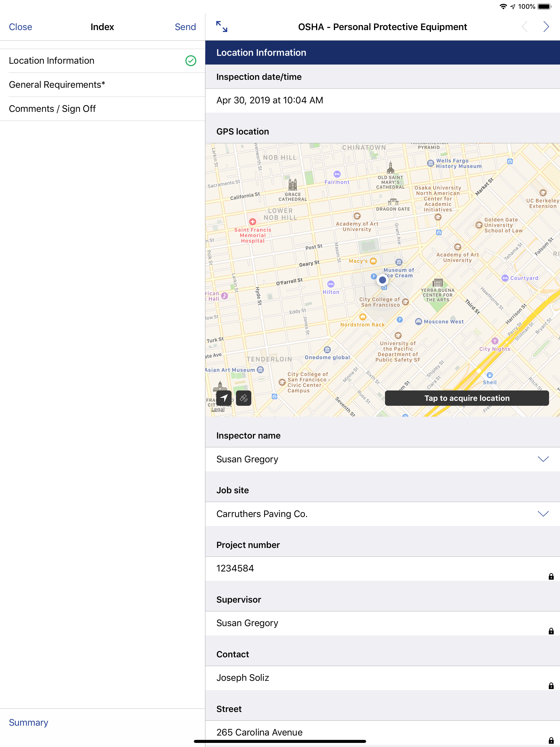Tap the battery icon in status bar
560x747 pixels.
click(x=544, y=6)
